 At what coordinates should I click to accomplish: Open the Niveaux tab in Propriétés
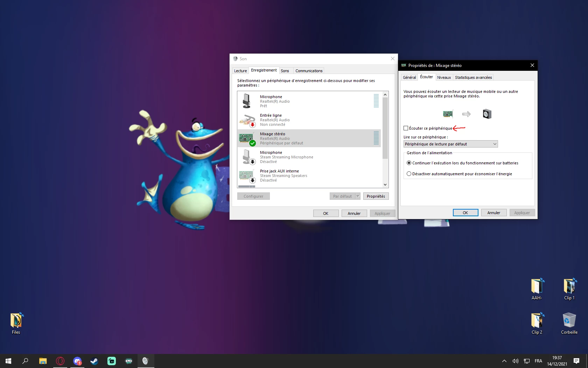tap(444, 77)
